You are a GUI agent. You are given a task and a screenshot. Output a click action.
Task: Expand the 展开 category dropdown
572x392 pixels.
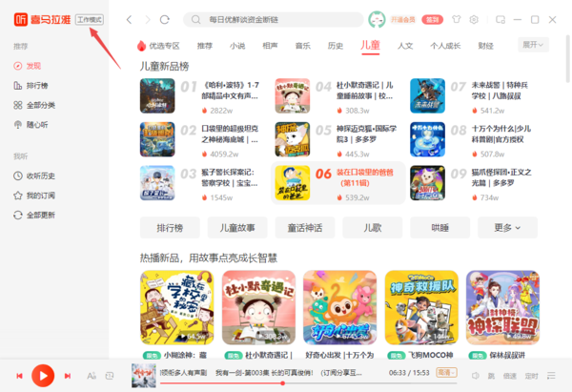click(x=533, y=45)
